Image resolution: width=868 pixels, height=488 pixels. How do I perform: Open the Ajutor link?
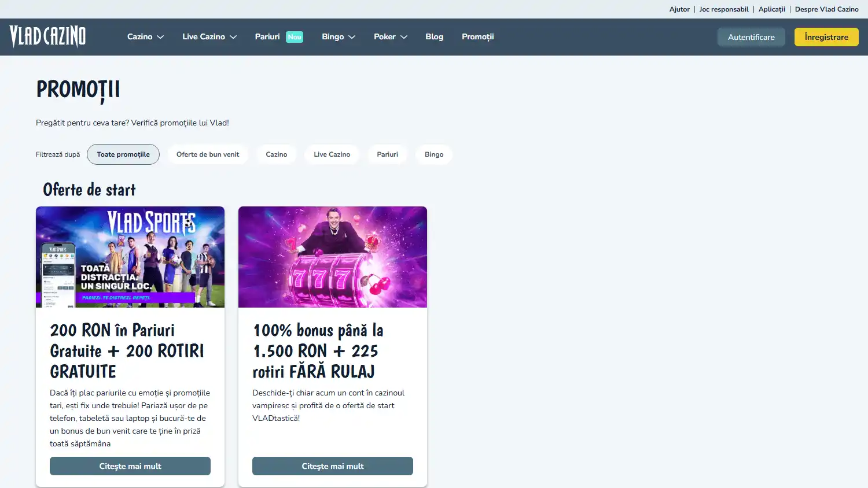tap(679, 9)
